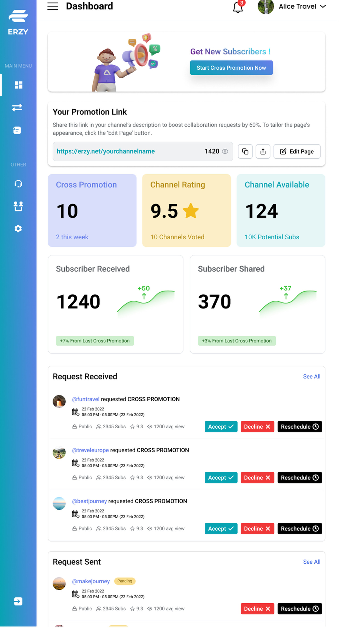Open the Cross Promotion stats card
Viewport: 364px width, 630px height.
92,211
